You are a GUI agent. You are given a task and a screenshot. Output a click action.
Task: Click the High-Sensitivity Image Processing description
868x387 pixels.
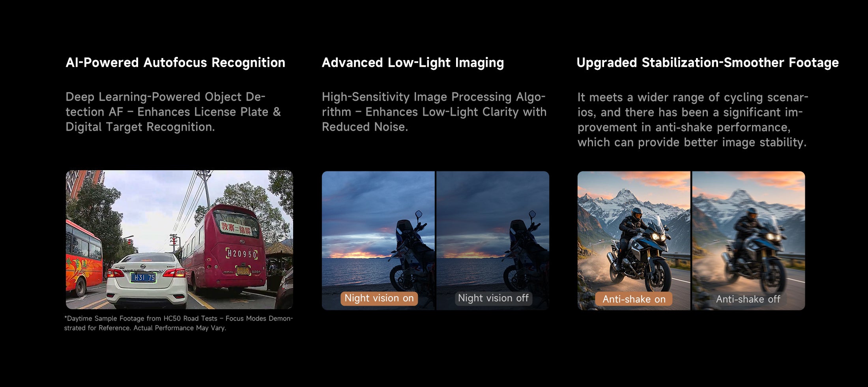[434, 112]
